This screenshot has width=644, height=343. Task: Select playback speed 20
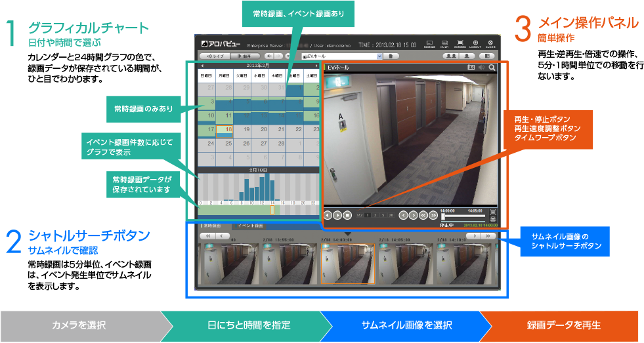(391, 214)
